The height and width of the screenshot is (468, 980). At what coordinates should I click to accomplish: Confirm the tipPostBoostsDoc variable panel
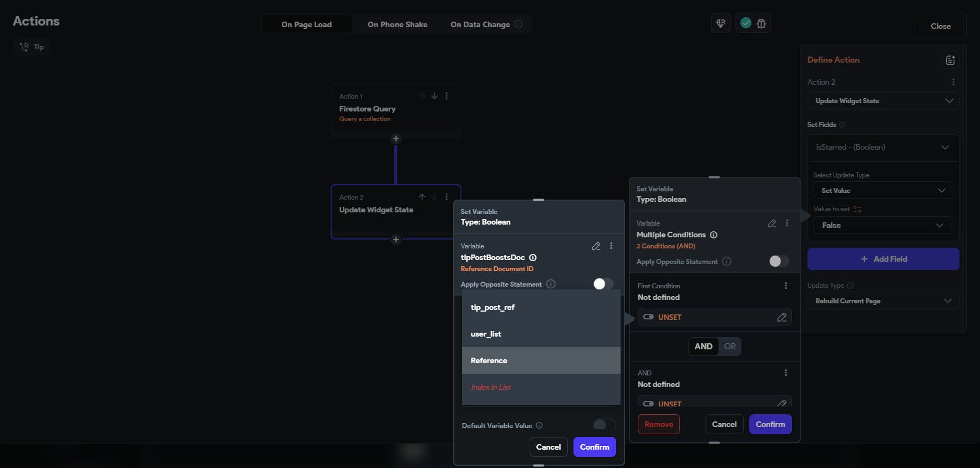click(x=595, y=447)
